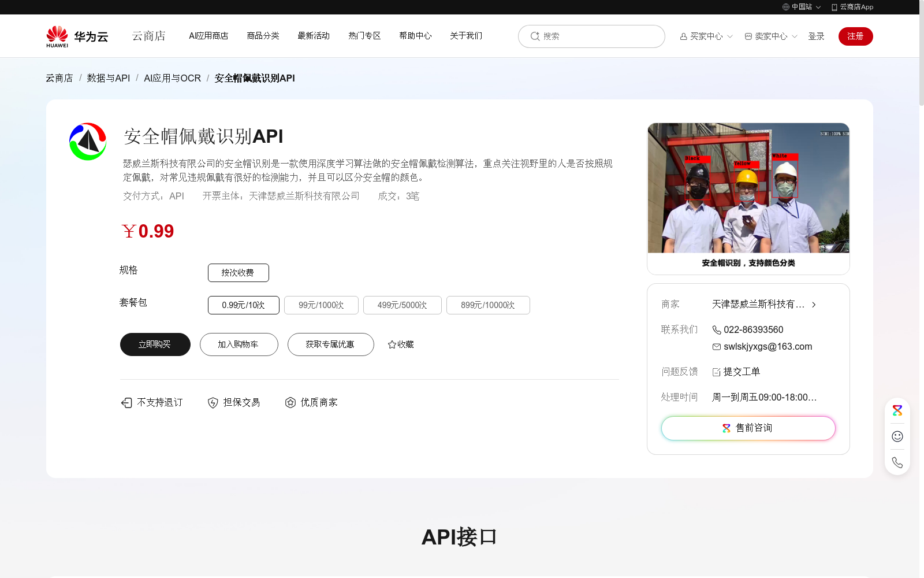Screen dimensions: 924x578
Task: Click the 加入购物车 button
Action: point(239,344)
